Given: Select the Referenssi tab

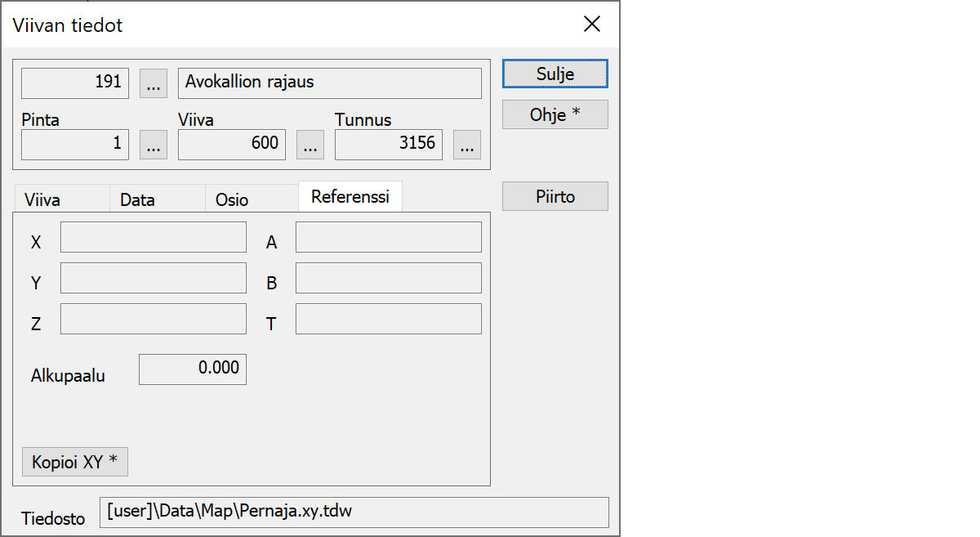Looking at the screenshot, I should (x=350, y=197).
